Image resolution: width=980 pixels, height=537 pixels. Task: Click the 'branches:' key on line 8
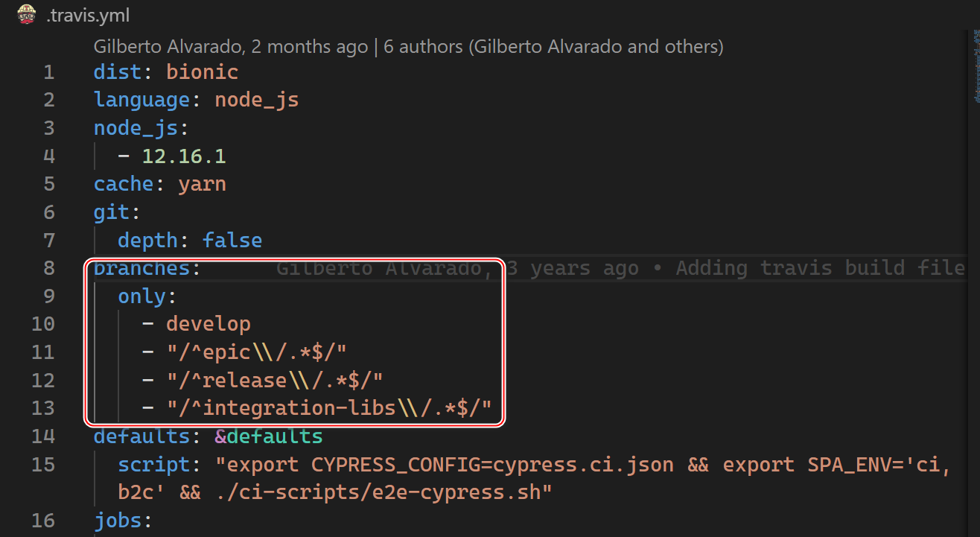147,268
